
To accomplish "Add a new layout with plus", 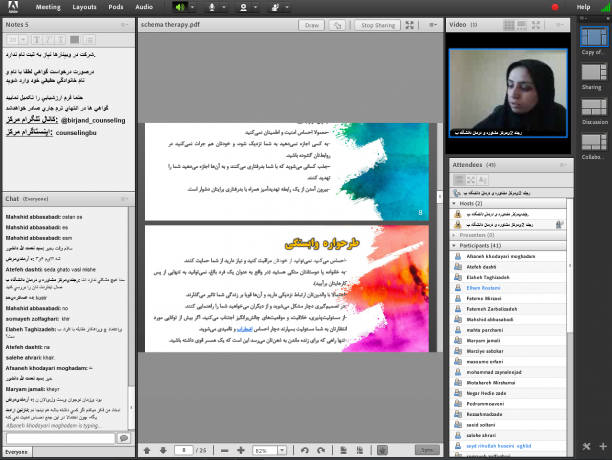I will click(x=603, y=446).
